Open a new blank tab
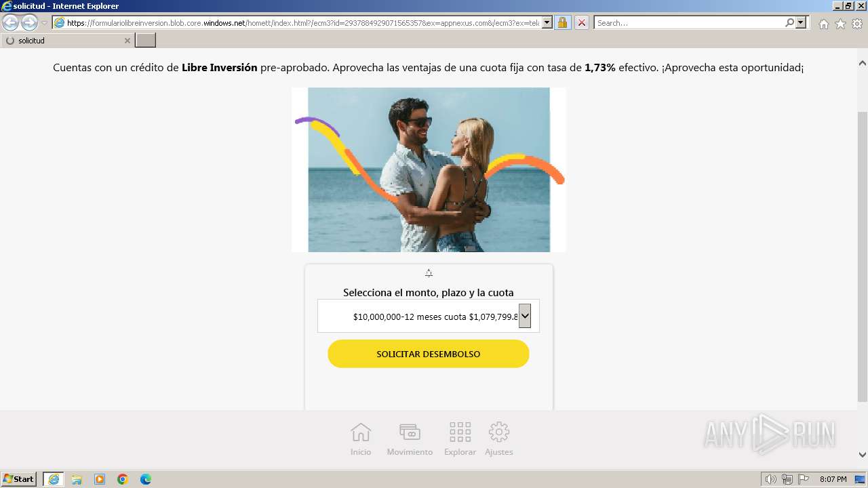 tap(146, 41)
